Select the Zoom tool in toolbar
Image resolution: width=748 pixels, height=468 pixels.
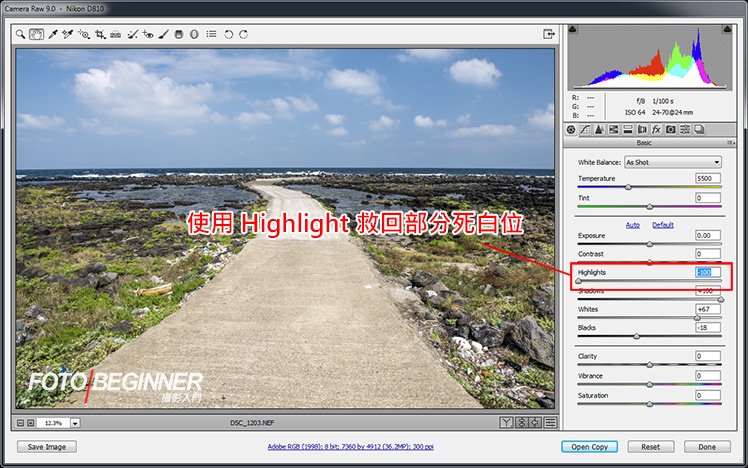point(21,33)
